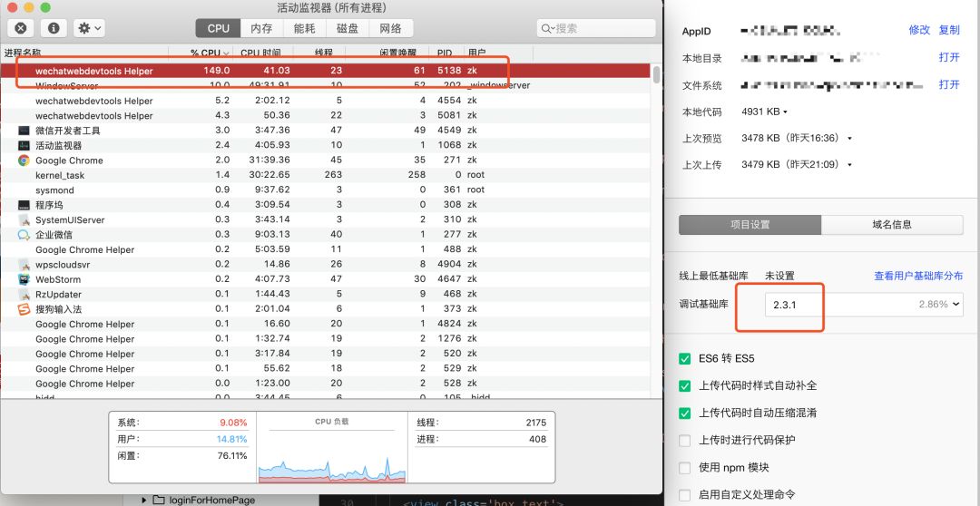Select the CPU tab

[x=219, y=28]
